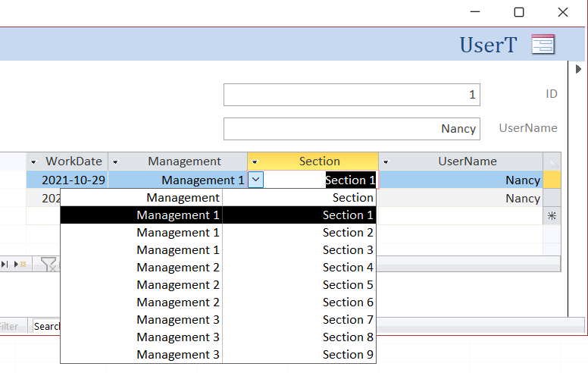Click the new-row asterisk record selector
This screenshot has width=588, height=373.
tap(552, 216)
